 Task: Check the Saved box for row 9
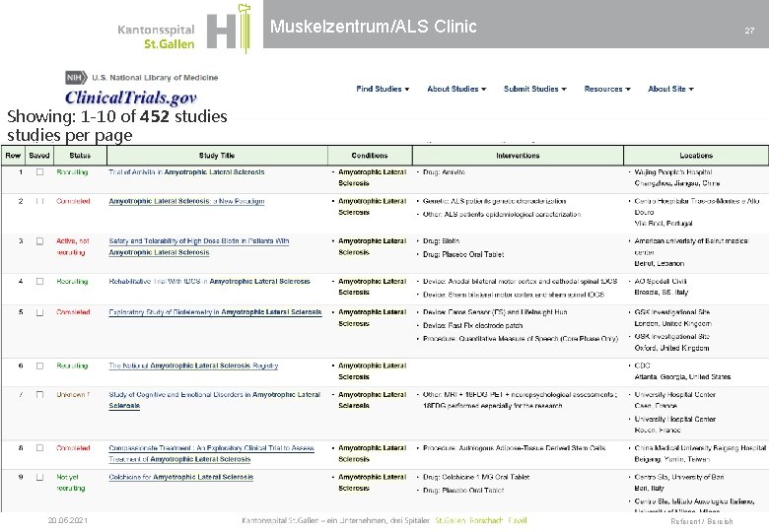(39, 477)
